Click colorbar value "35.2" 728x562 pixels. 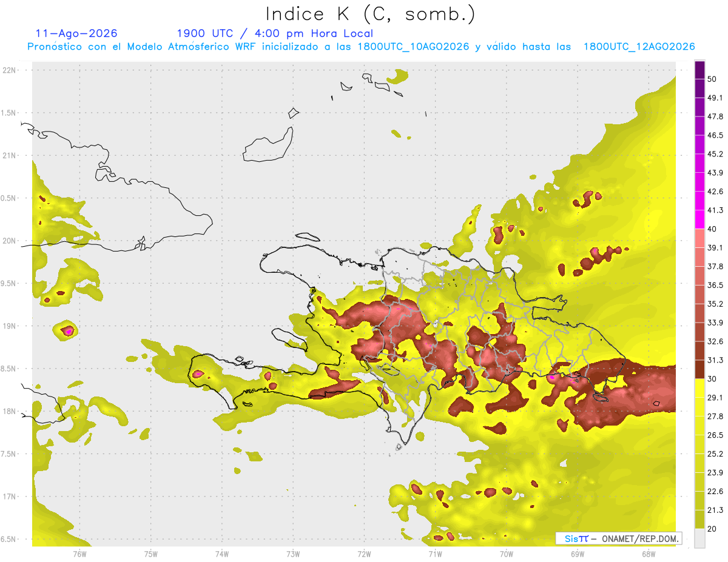point(715,304)
